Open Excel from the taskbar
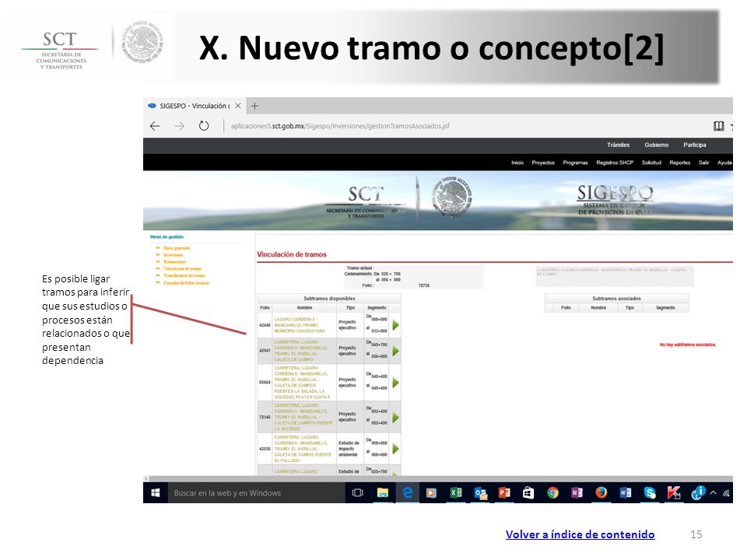 click(456, 493)
